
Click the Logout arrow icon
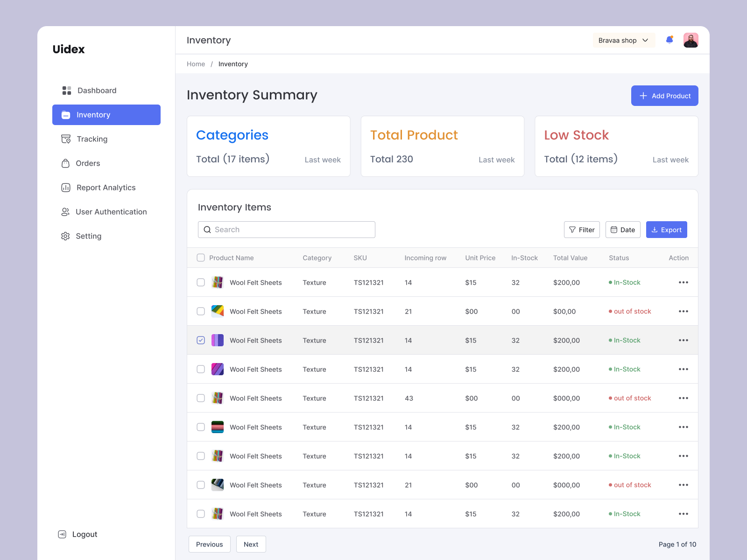point(62,534)
